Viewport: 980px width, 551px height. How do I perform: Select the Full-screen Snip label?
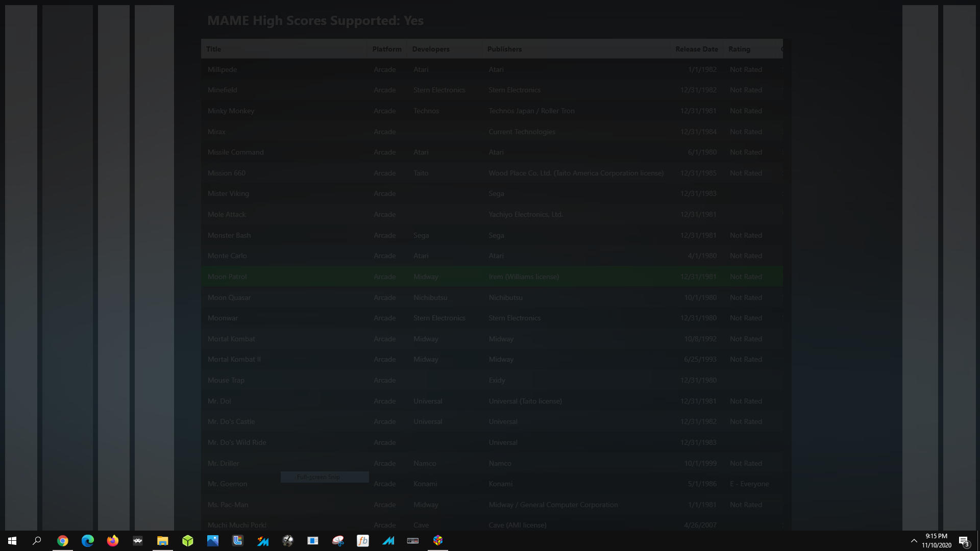coord(318,477)
